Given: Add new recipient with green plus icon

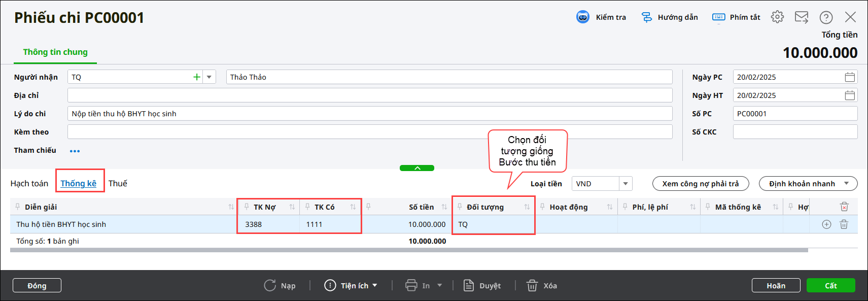Looking at the screenshot, I should coord(197,77).
